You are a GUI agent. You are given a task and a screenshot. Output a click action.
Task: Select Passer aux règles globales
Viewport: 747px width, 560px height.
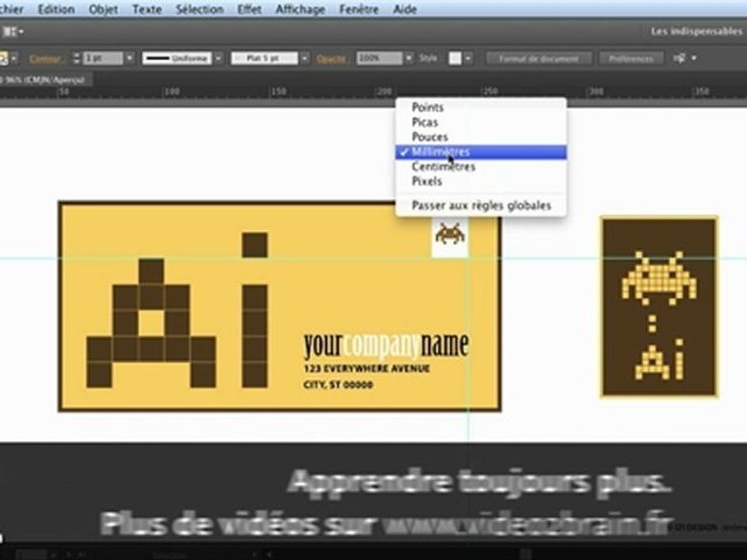click(x=481, y=205)
